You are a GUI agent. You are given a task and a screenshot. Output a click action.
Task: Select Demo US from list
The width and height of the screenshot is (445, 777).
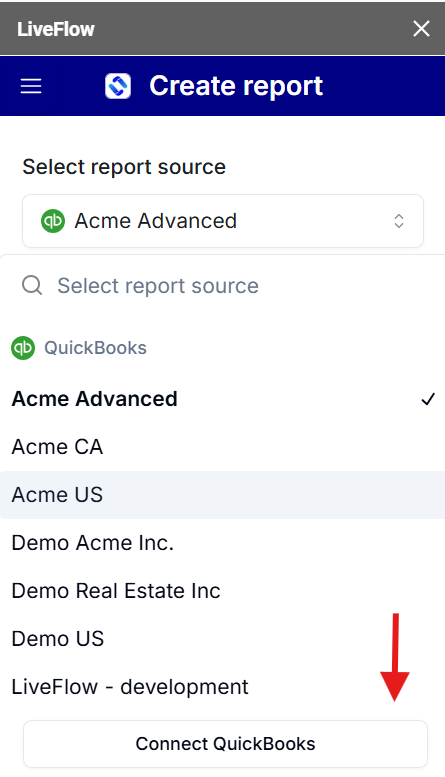tap(222, 639)
